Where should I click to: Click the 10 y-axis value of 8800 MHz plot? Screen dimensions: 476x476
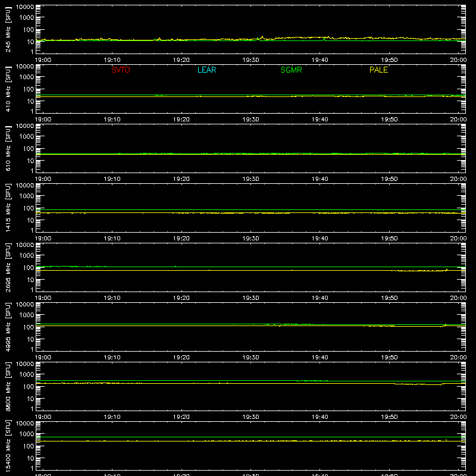pyautogui.click(x=31, y=399)
